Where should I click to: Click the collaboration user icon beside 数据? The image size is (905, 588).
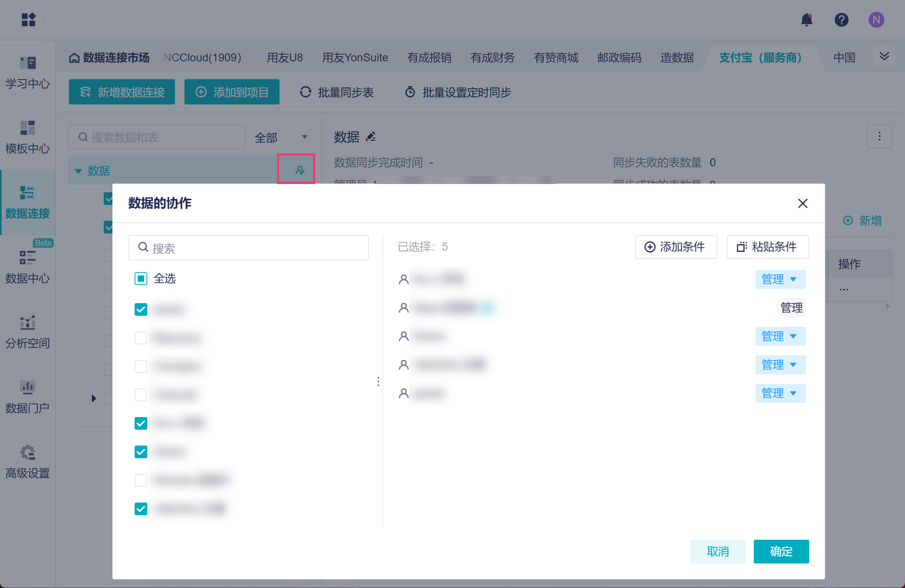(300, 170)
